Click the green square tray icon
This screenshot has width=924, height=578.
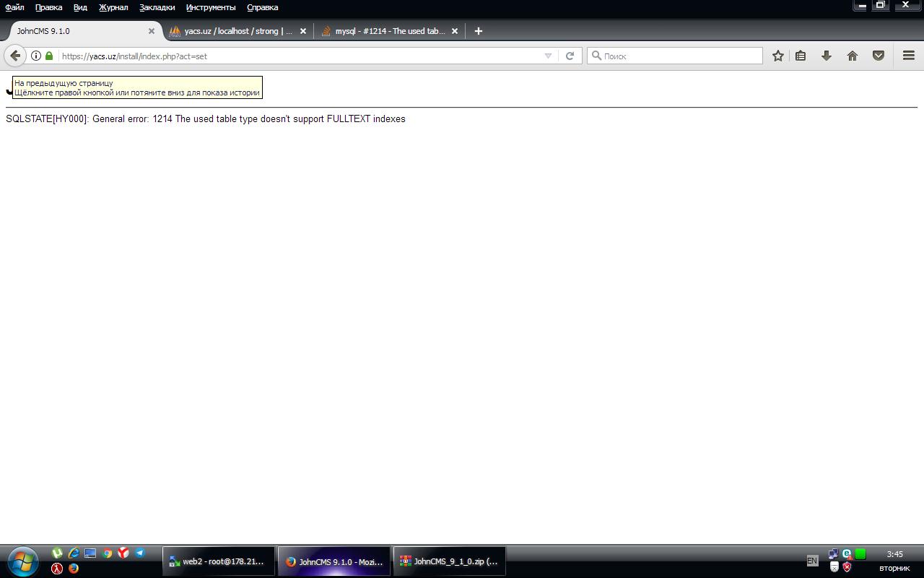point(860,554)
